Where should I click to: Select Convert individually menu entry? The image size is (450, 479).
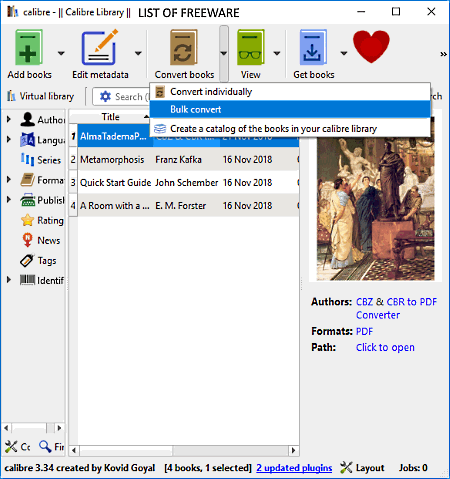(290, 92)
